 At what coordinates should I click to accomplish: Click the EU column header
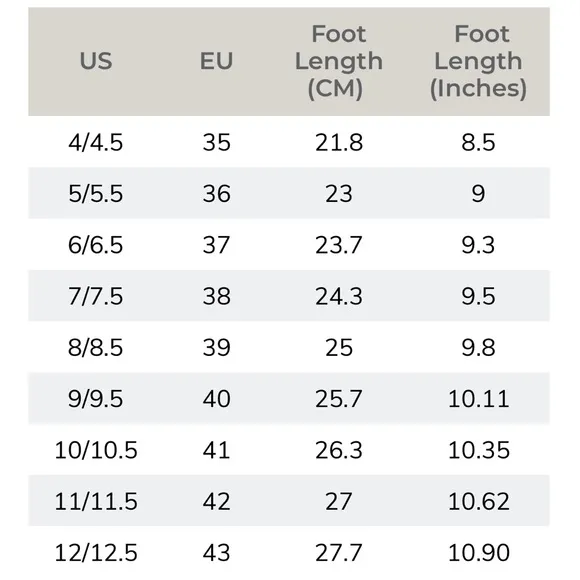click(216, 61)
